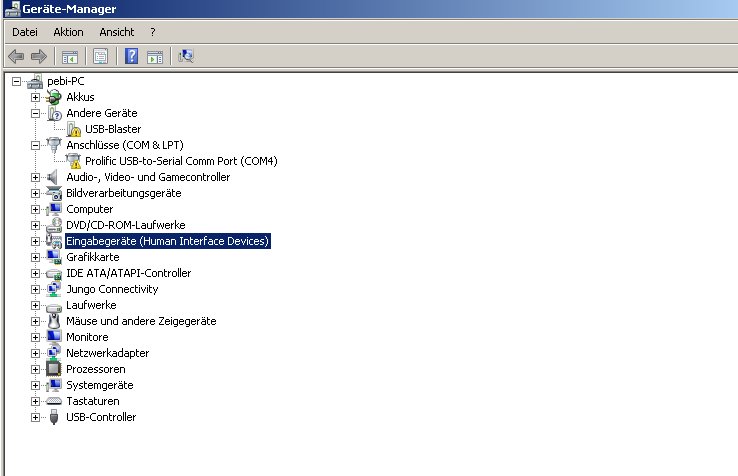Image resolution: width=738 pixels, height=476 pixels.
Task: Open the Ansicht menu
Action: tap(117, 32)
